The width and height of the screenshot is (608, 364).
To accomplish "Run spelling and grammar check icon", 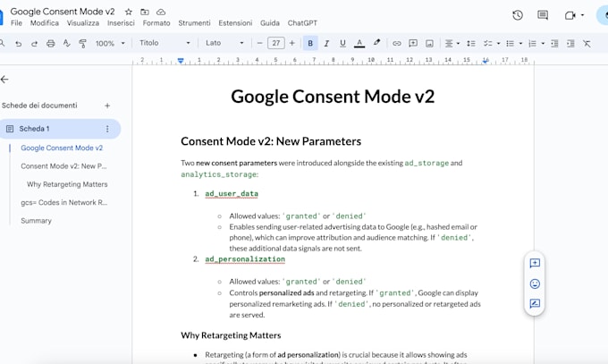I will pos(67,43).
